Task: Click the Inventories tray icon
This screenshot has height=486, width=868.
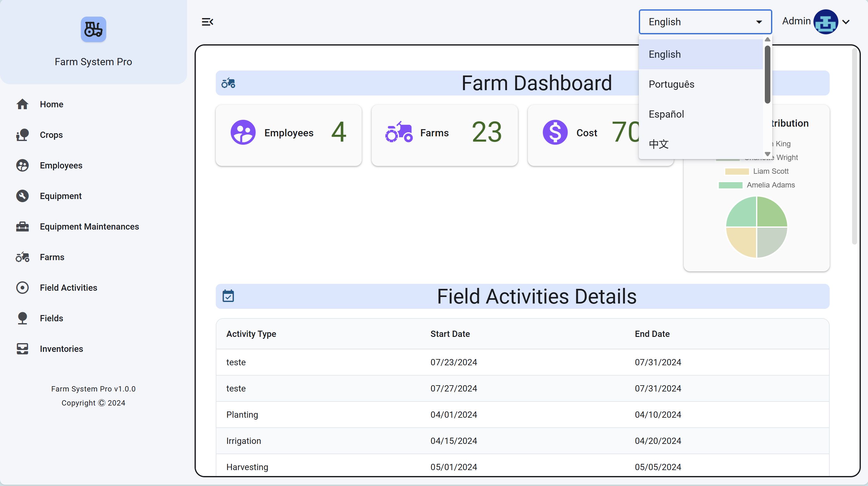Action: click(22, 349)
